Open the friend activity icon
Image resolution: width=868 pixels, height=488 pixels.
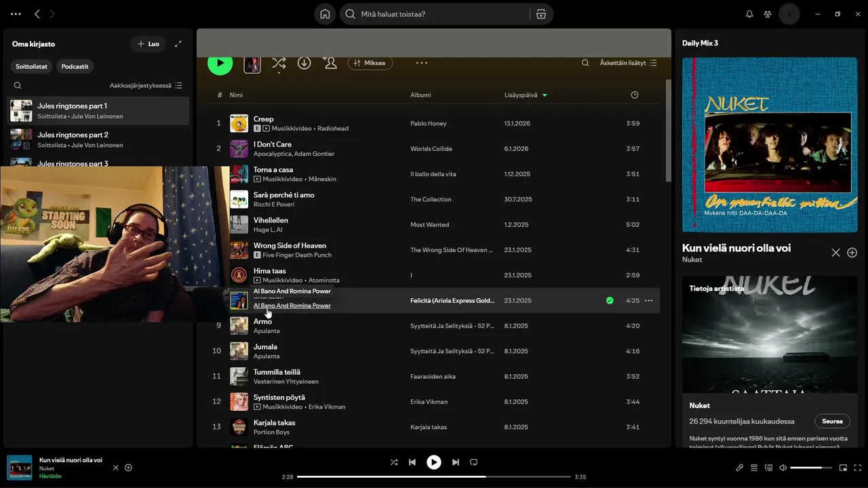768,14
